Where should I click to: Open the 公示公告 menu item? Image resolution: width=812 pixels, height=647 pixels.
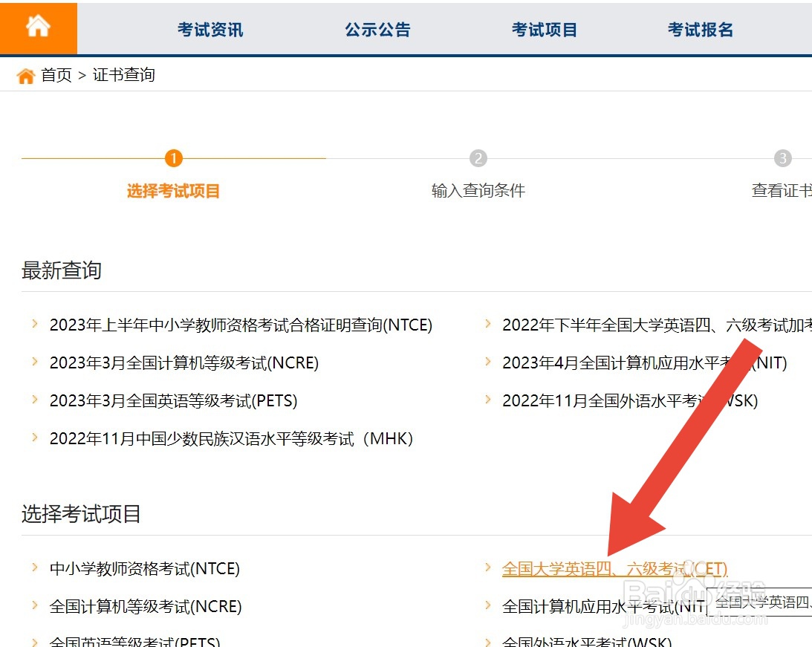(377, 29)
